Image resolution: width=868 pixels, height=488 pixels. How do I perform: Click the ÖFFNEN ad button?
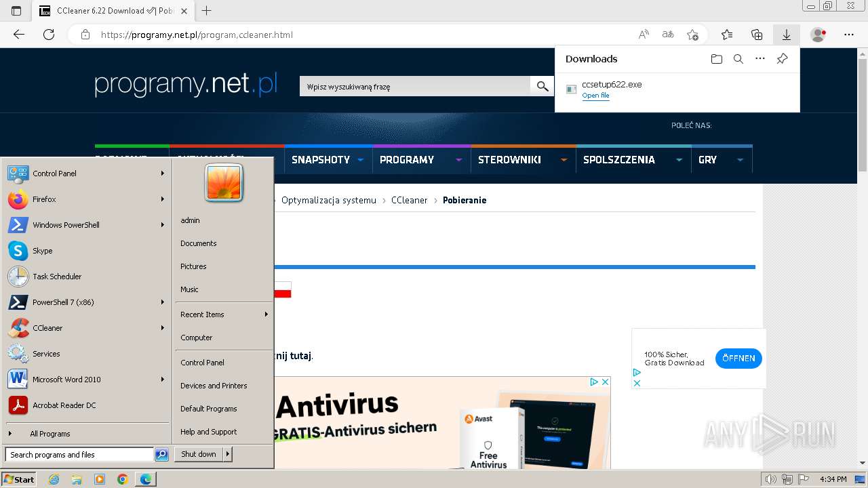(x=738, y=359)
